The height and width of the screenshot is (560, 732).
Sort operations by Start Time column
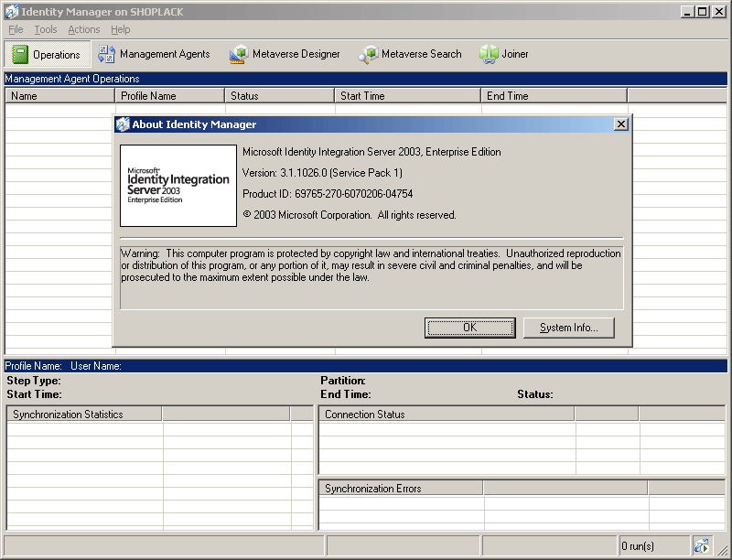pyautogui.click(x=408, y=96)
